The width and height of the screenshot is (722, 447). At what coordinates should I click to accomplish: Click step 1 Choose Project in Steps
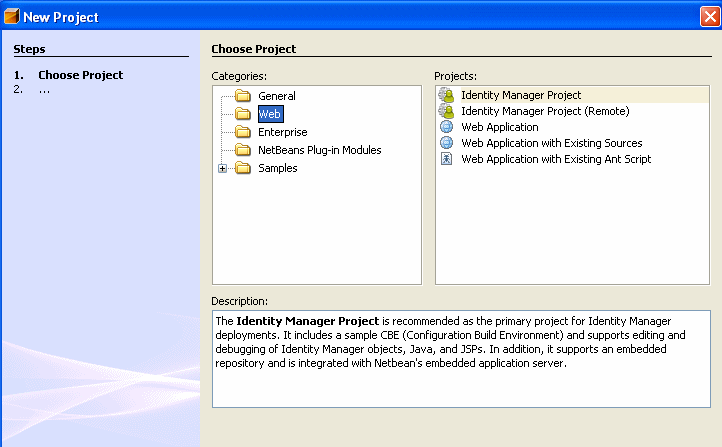(x=81, y=75)
